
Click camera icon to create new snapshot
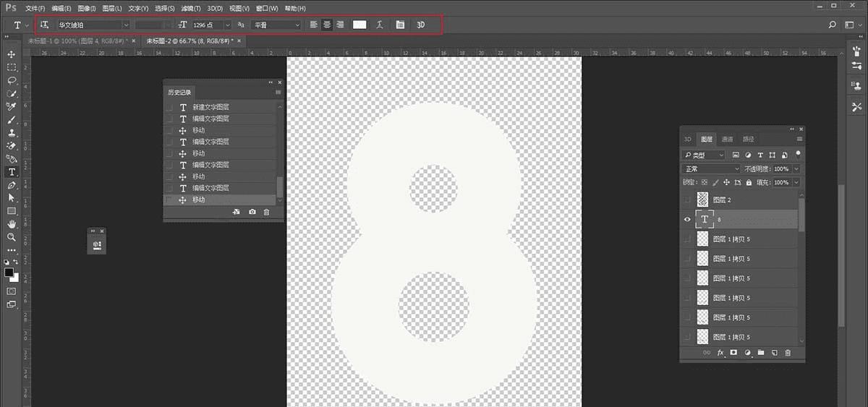pyautogui.click(x=252, y=212)
